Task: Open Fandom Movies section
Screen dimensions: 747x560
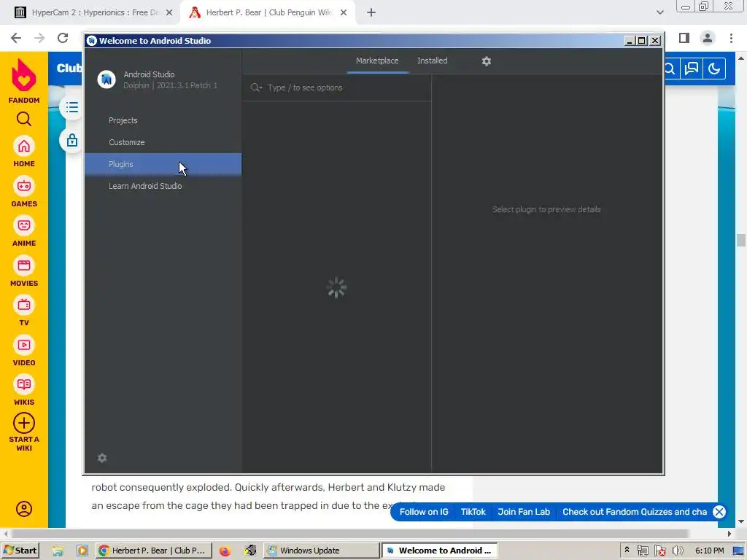Action: 24,271
